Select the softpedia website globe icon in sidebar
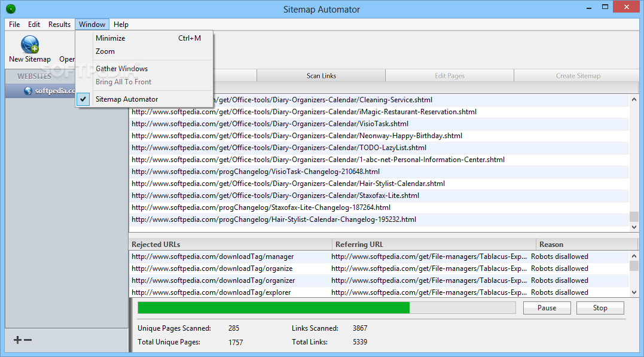 coord(28,91)
